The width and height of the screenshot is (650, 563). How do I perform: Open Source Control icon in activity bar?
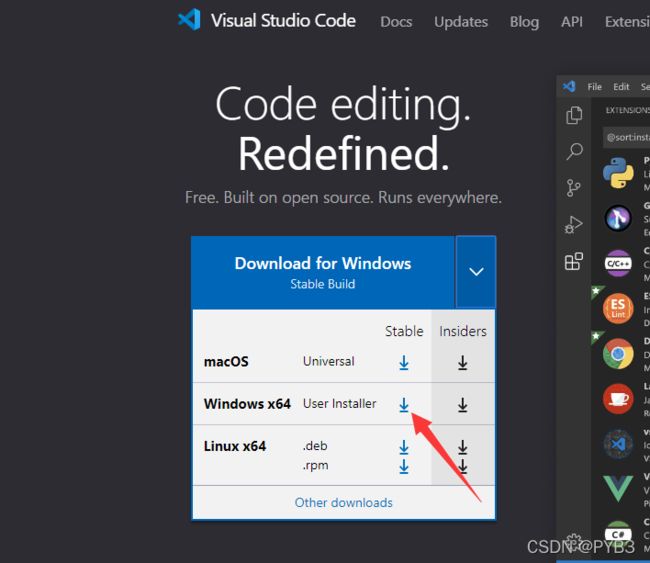(574, 188)
